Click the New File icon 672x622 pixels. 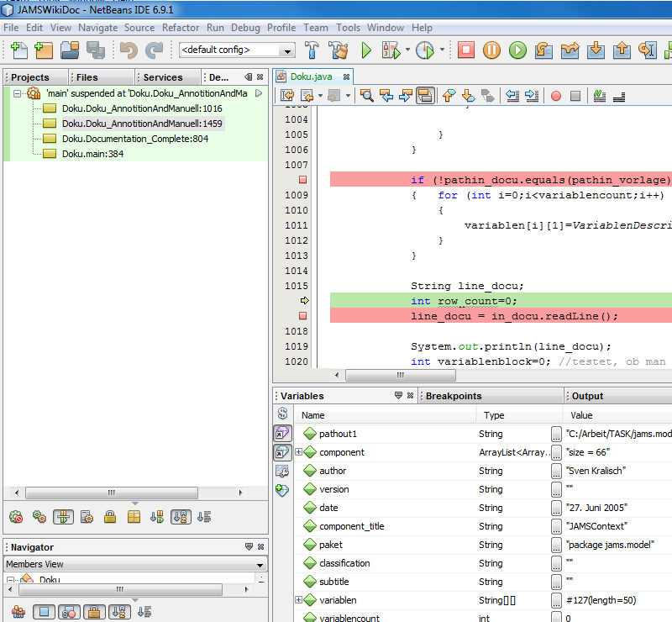coord(18,50)
